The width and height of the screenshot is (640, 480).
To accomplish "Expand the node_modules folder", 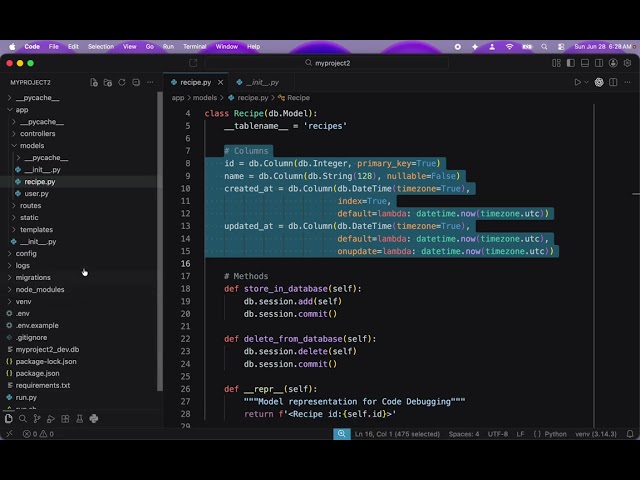I will 40,289.
